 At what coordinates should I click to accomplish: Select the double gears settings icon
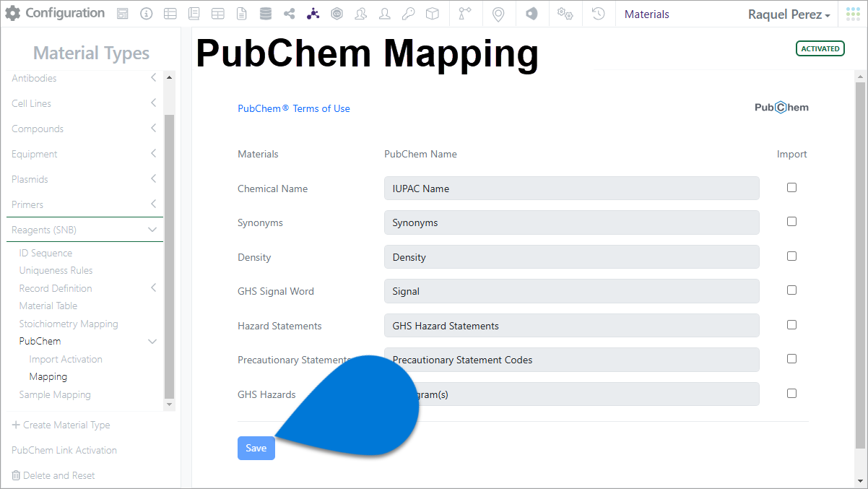(x=565, y=14)
